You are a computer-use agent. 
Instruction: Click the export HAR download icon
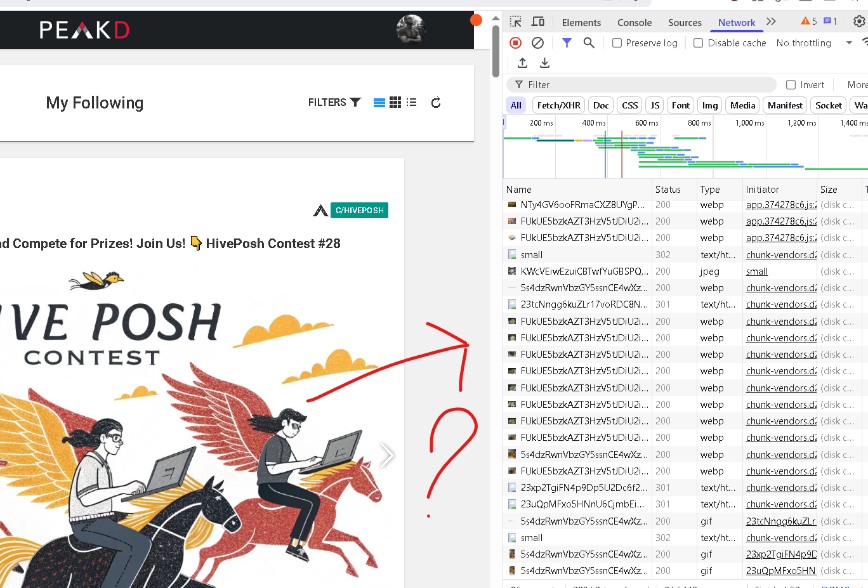pos(544,63)
